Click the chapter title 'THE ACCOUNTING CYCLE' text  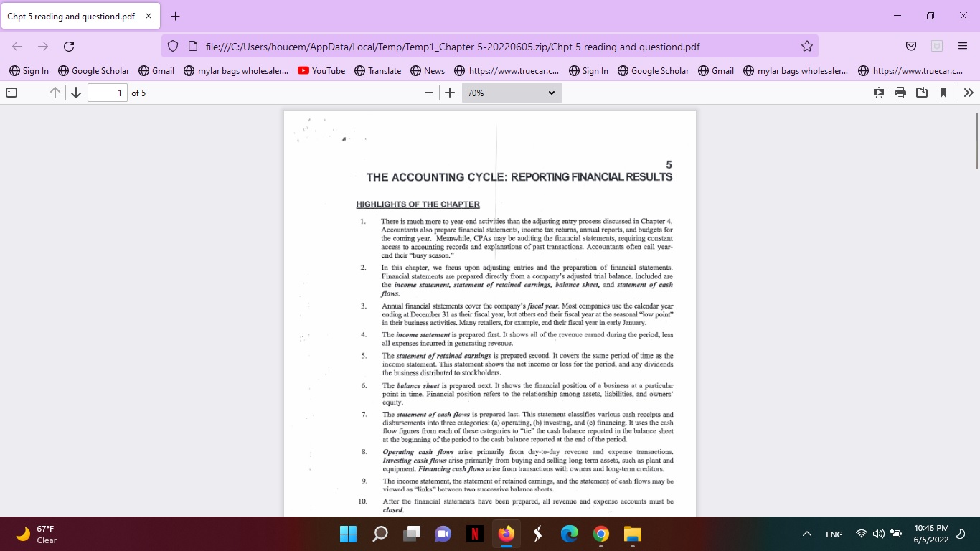pyautogui.click(x=519, y=177)
